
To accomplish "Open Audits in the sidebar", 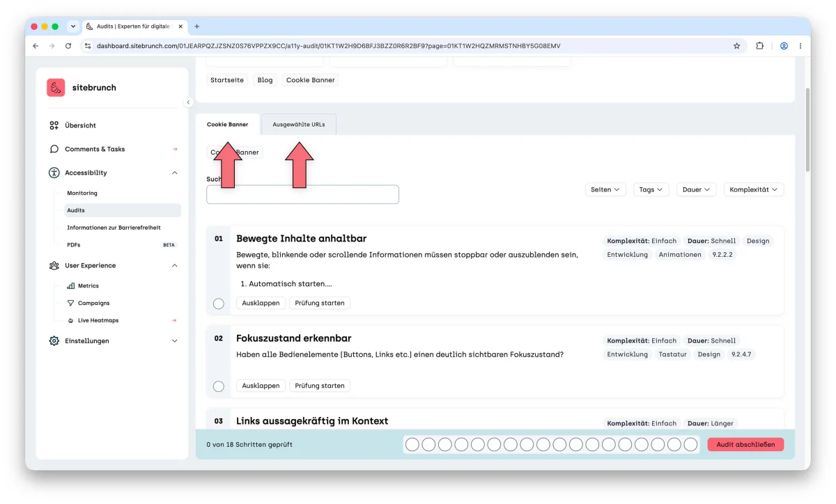I will pos(123,210).
